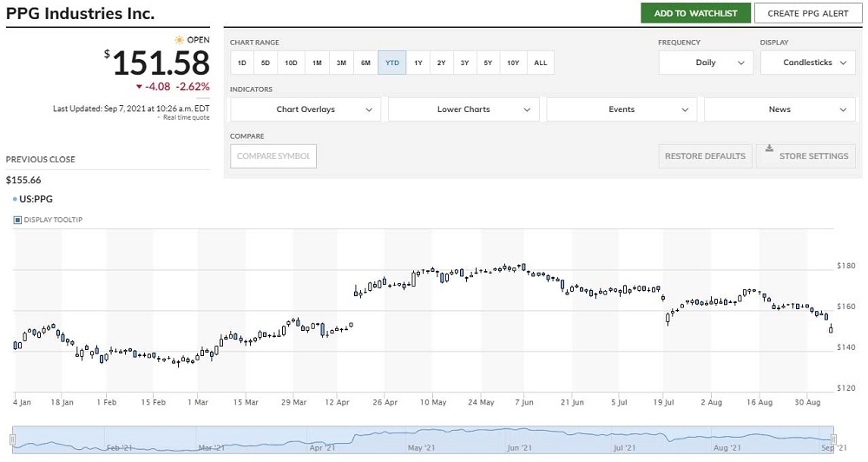Click the $180 price axis label
The width and height of the screenshot is (868, 462).
845,266
